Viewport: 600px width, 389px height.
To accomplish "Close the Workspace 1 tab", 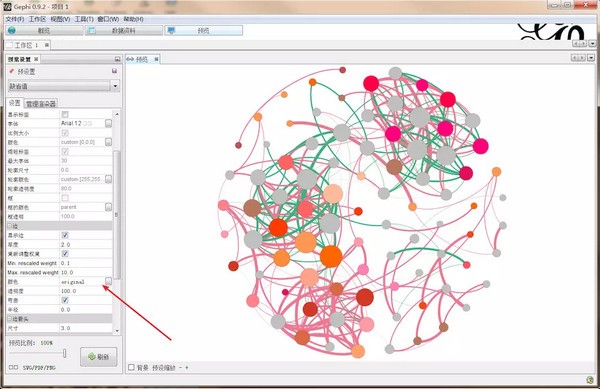I will click(x=47, y=45).
